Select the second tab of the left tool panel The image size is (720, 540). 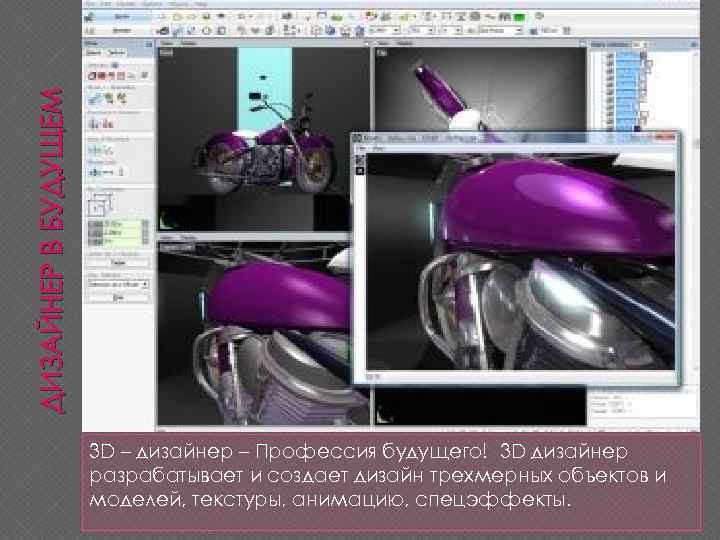pyautogui.click(x=116, y=53)
